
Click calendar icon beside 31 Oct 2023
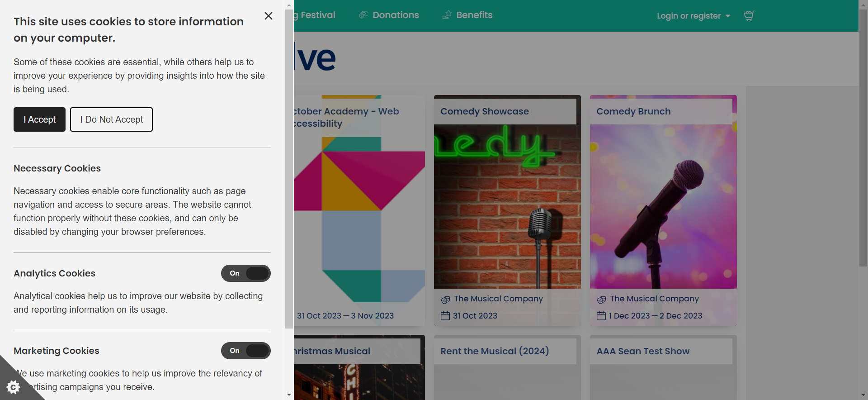(x=445, y=316)
